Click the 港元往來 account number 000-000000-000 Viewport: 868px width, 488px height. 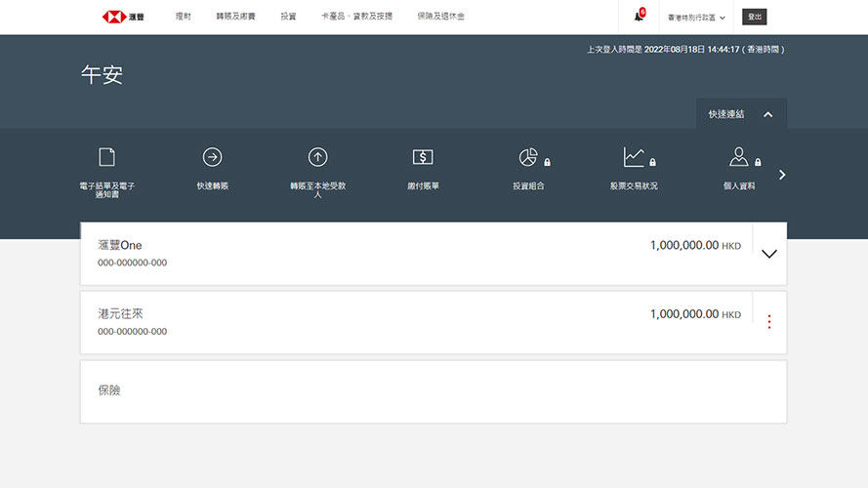coord(133,332)
